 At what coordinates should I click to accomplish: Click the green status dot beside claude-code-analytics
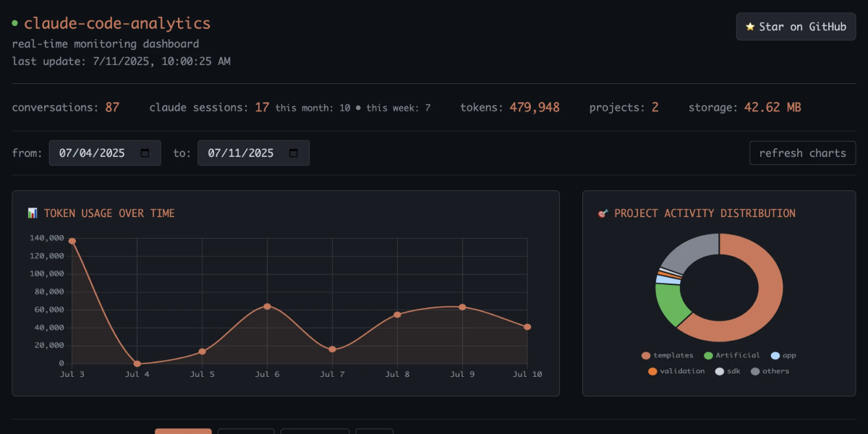point(14,22)
